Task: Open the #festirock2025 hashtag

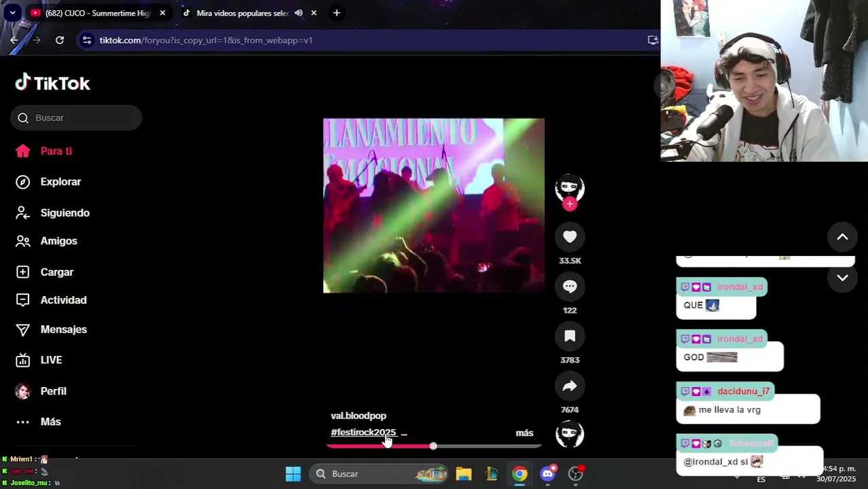Action: [x=363, y=433]
